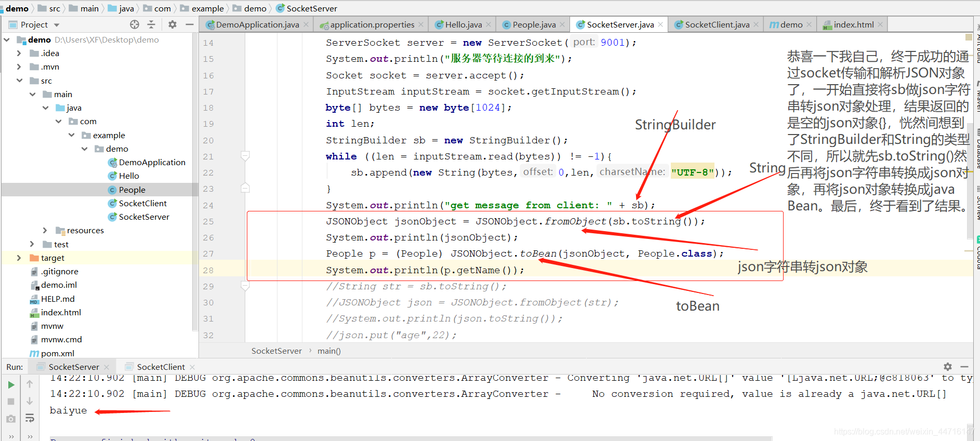Screen dimensions: 980x441
Task: Open Project panel settings gear
Action: point(173,24)
